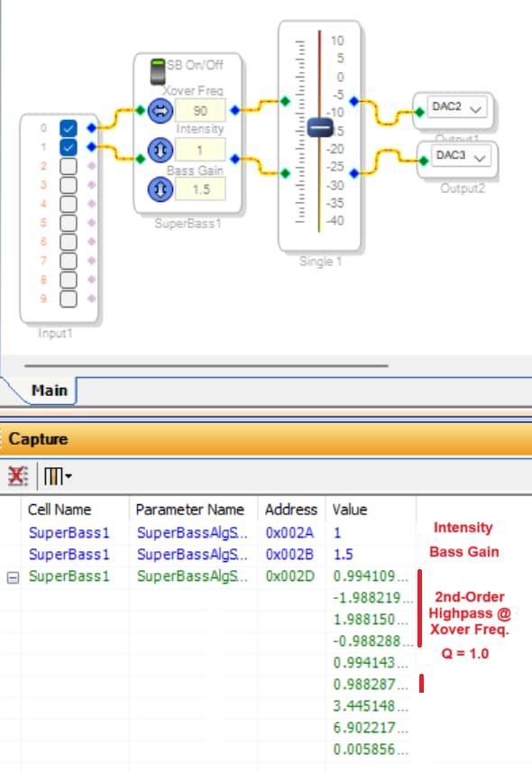Click value 0.994109 cell

pos(371,575)
